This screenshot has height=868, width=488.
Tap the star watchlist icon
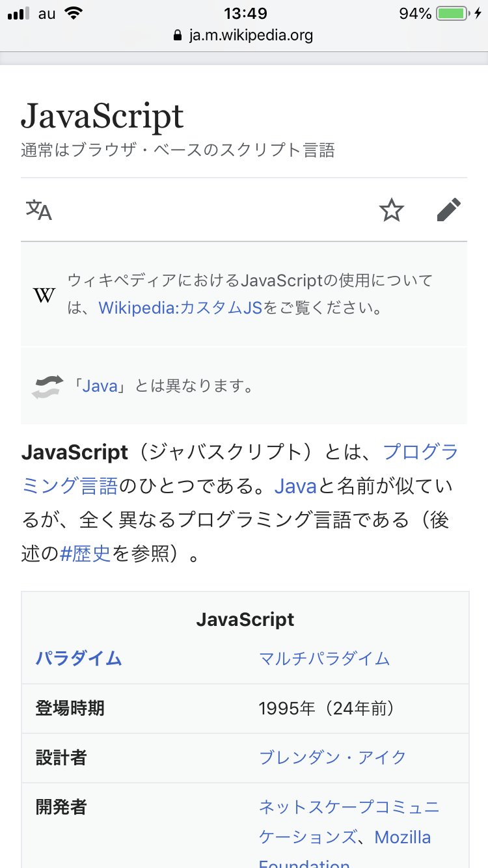(391, 210)
